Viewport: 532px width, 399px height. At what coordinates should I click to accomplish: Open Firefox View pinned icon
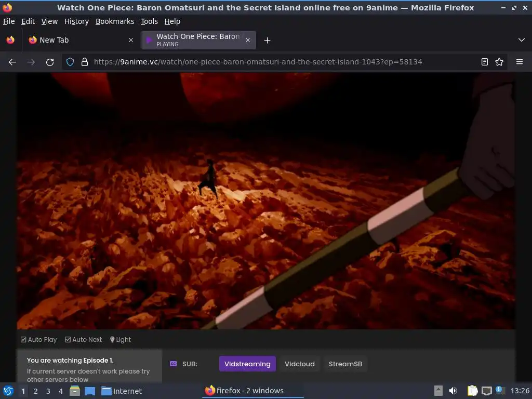coord(10,40)
